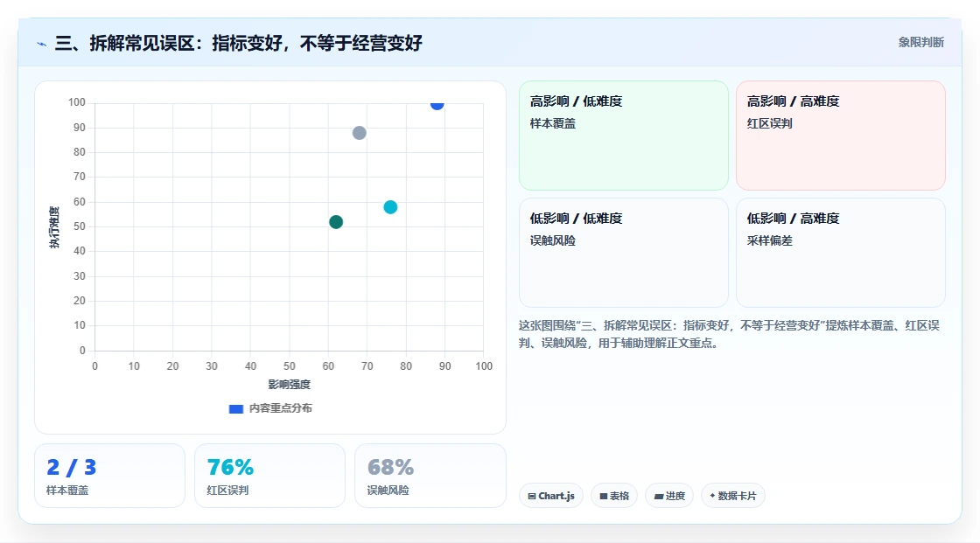This screenshot has width=980, height=543.
Task: Select the cyan scatter point near 58
Action: coord(390,207)
